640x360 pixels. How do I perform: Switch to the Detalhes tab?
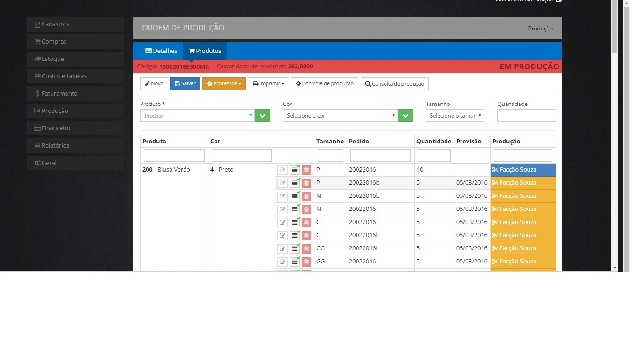click(161, 51)
